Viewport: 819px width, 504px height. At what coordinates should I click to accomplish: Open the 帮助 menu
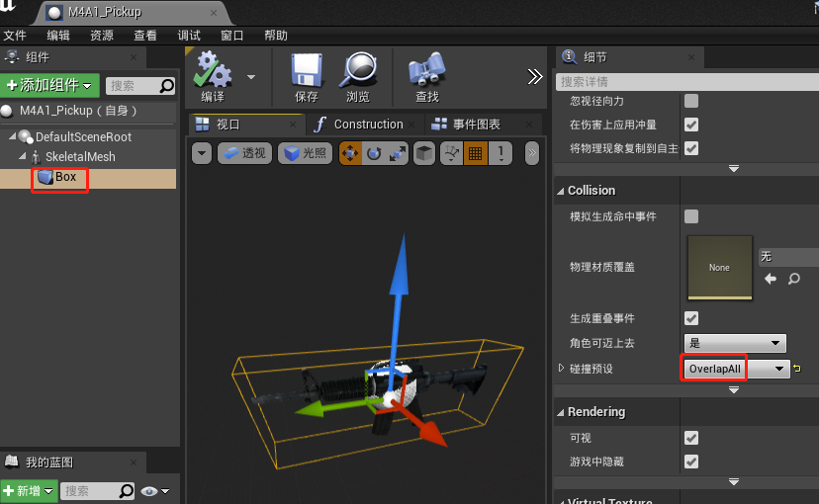click(276, 36)
